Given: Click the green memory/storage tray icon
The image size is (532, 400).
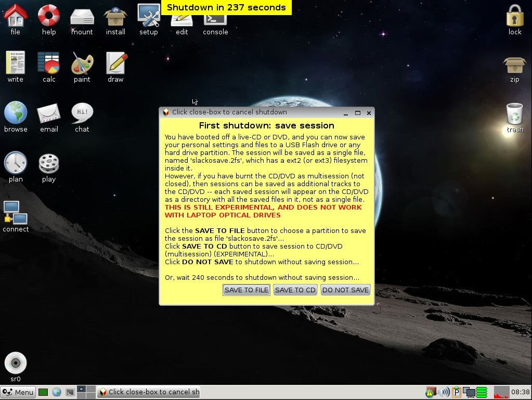Looking at the screenshot, I should click(482, 392).
